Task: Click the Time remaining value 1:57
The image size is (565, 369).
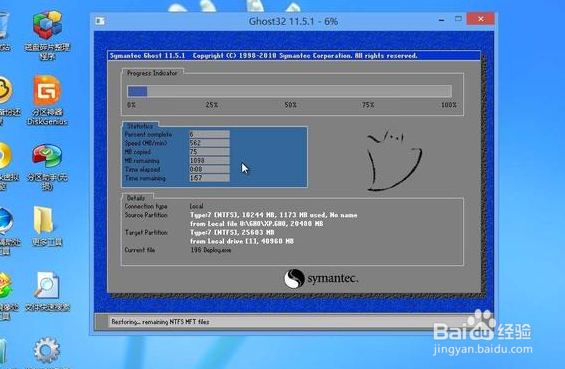Action: (209, 178)
